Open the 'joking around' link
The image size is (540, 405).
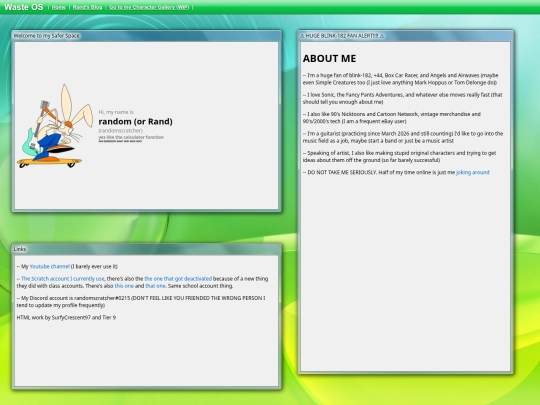[x=472, y=172]
